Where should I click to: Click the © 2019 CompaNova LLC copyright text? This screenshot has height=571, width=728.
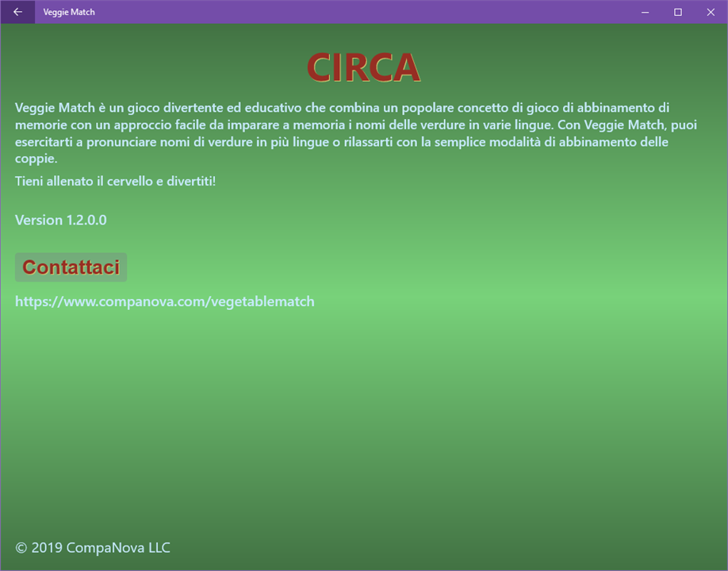[x=93, y=548]
